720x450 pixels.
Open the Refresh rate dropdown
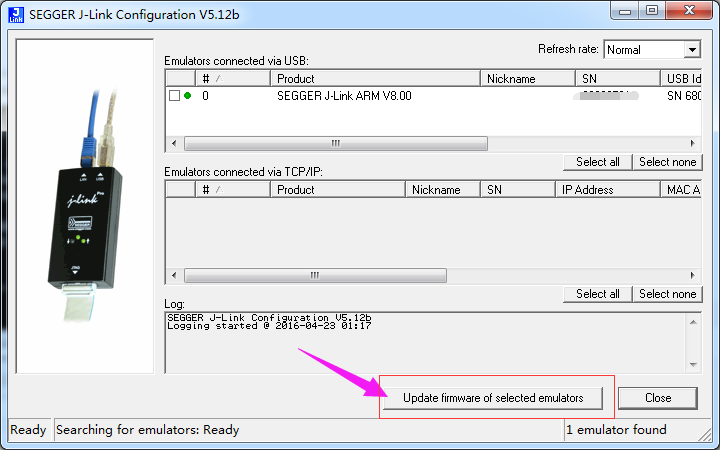[692, 49]
